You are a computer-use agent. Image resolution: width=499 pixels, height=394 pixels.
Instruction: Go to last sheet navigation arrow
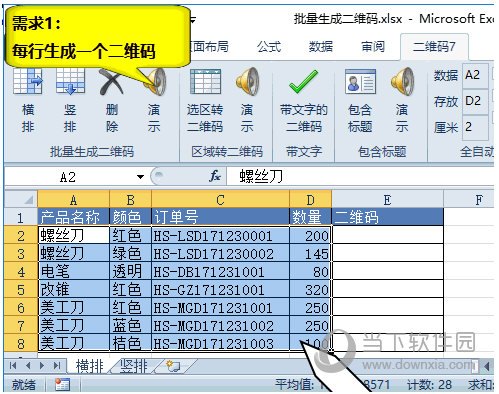pos(57,366)
